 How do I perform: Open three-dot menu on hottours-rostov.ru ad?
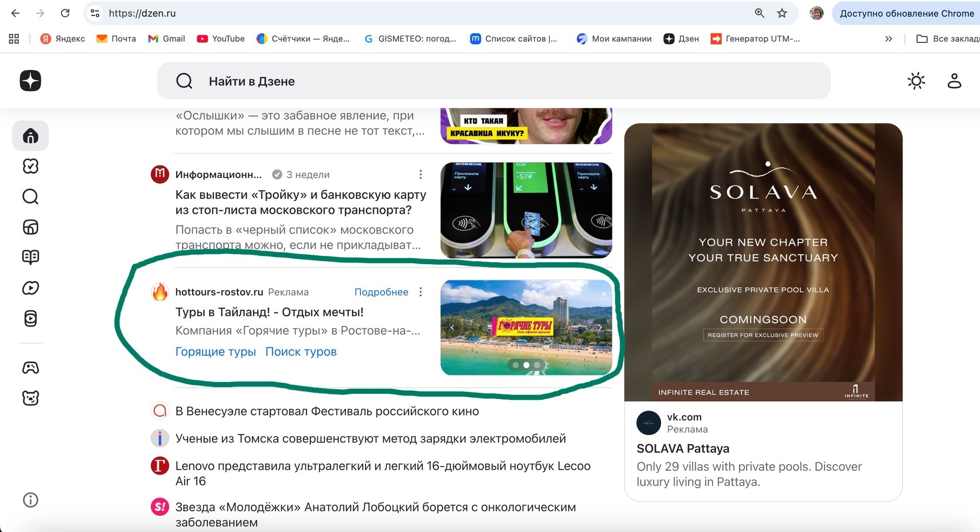pos(421,292)
